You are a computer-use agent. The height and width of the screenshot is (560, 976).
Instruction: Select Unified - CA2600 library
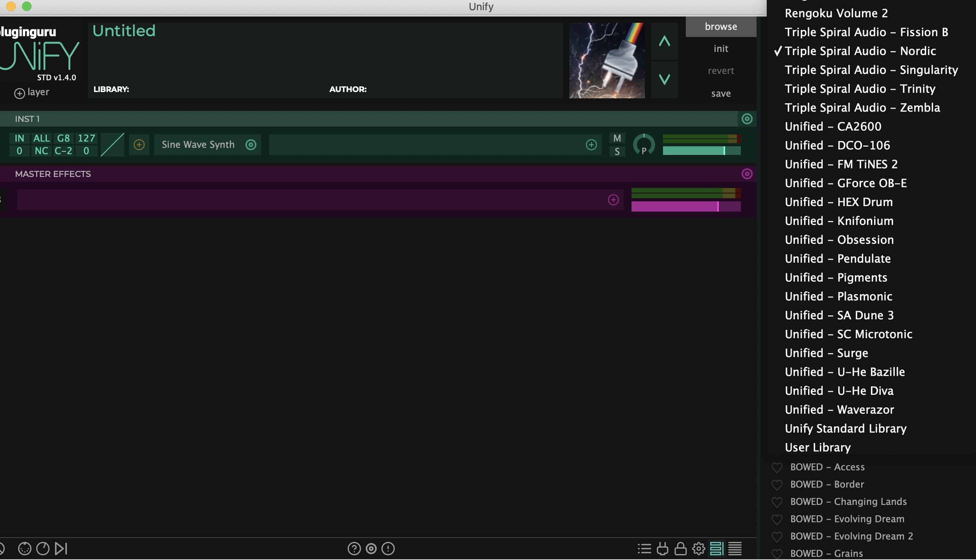[833, 127]
